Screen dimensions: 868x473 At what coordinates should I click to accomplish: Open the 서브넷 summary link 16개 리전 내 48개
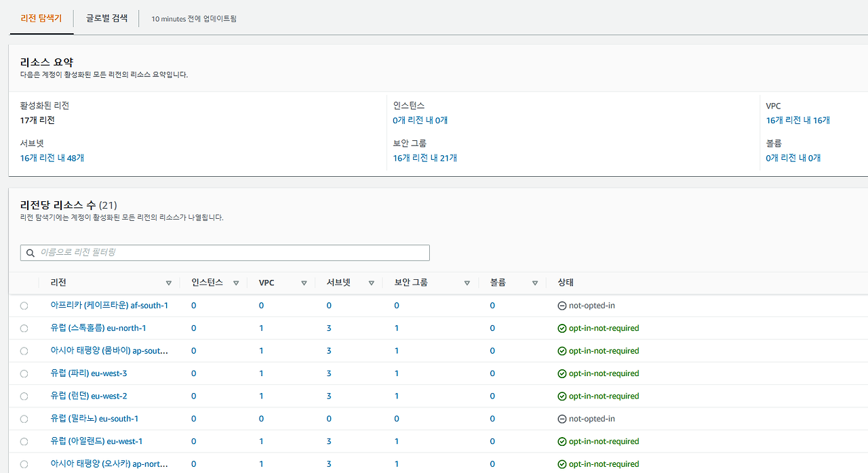(x=52, y=157)
